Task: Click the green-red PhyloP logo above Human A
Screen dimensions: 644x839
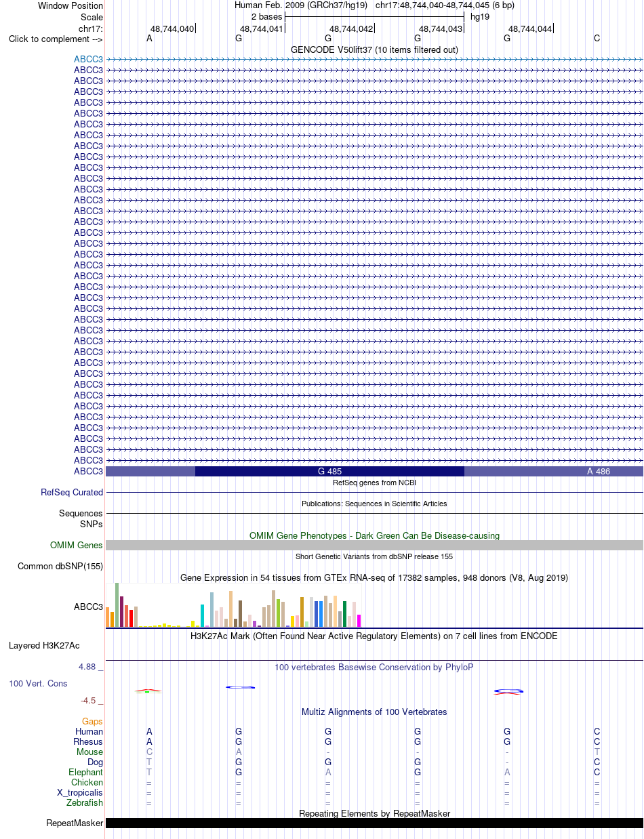Action: (x=148, y=691)
